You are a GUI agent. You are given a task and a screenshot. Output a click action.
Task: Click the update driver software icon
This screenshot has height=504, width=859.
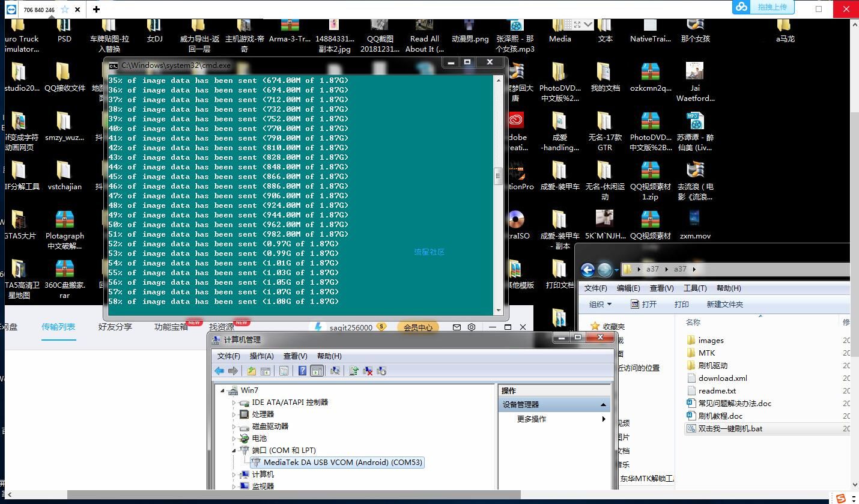click(354, 371)
